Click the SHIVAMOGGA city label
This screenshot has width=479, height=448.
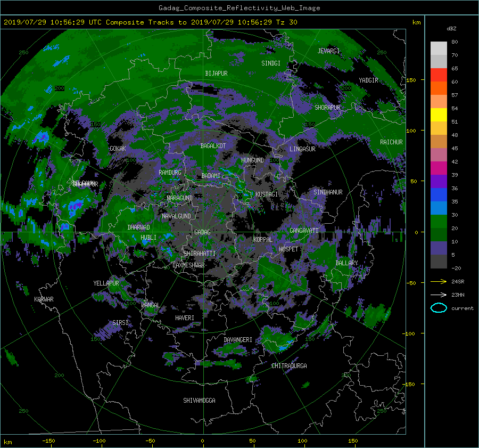pyautogui.click(x=199, y=401)
